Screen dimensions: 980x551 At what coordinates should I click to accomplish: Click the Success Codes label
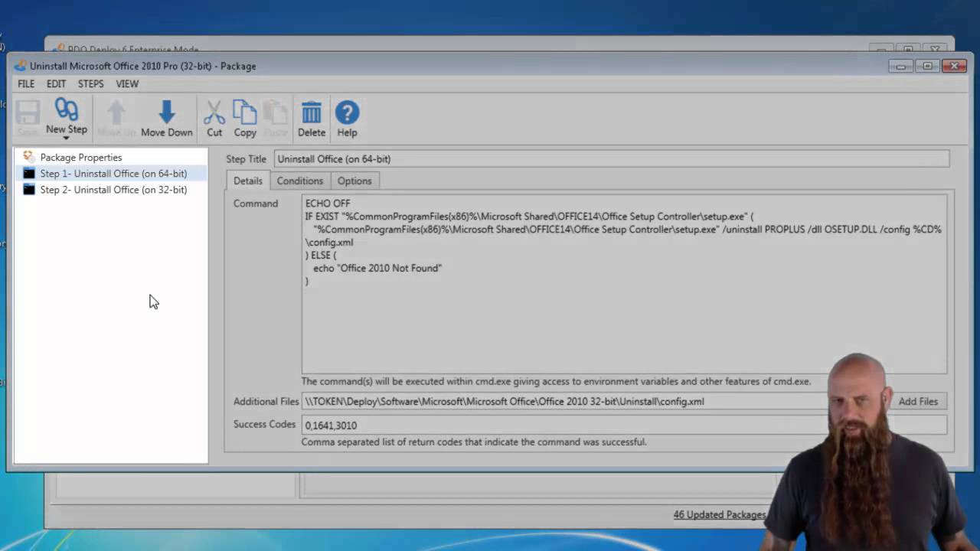tap(264, 424)
